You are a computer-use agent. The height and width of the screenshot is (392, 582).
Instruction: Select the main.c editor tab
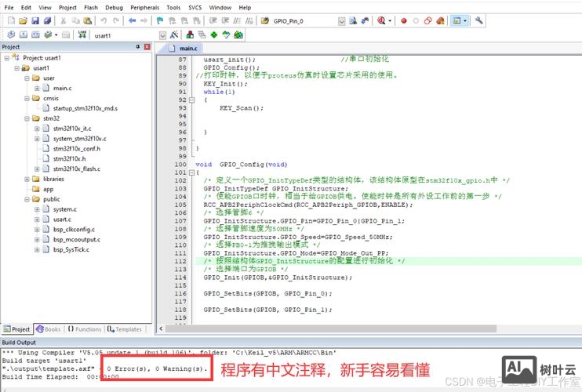(184, 48)
